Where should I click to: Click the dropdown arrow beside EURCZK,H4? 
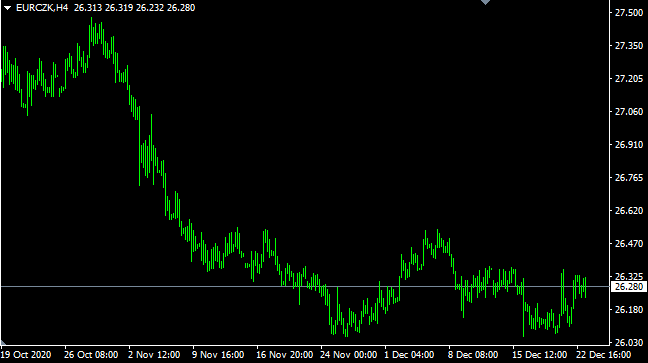click(7, 8)
